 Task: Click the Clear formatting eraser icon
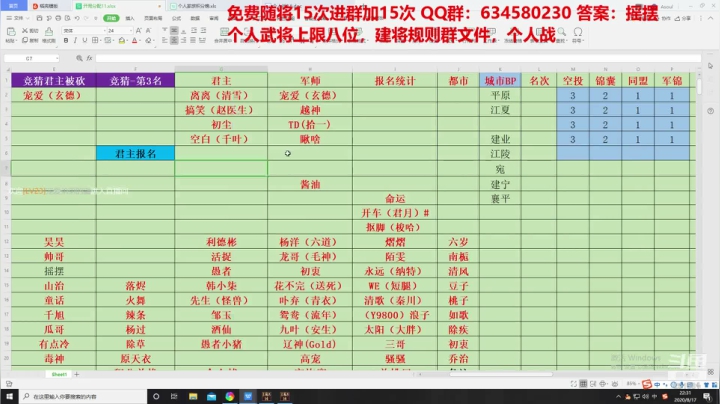(x=148, y=40)
